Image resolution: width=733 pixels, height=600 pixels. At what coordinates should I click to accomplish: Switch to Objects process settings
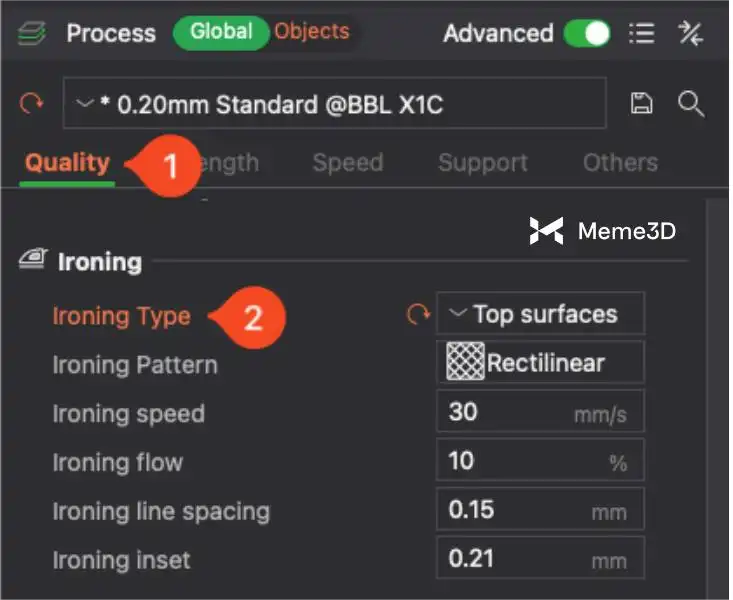point(311,32)
